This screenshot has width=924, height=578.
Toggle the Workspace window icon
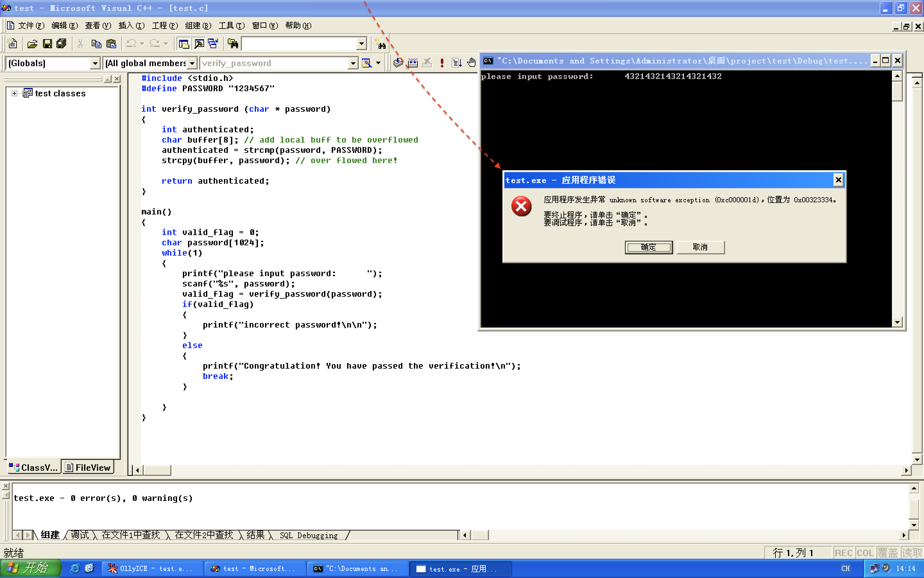(x=184, y=44)
